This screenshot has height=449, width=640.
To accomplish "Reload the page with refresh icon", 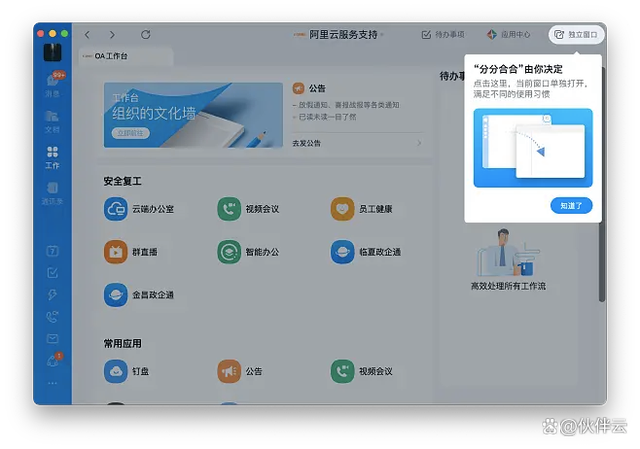I will click(146, 35).
